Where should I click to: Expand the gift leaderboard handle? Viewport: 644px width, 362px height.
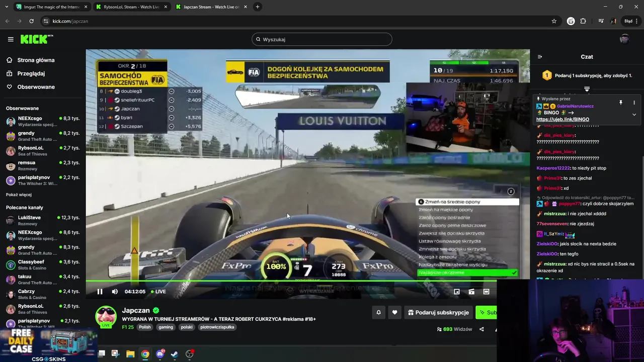click(x=587, y=89)
